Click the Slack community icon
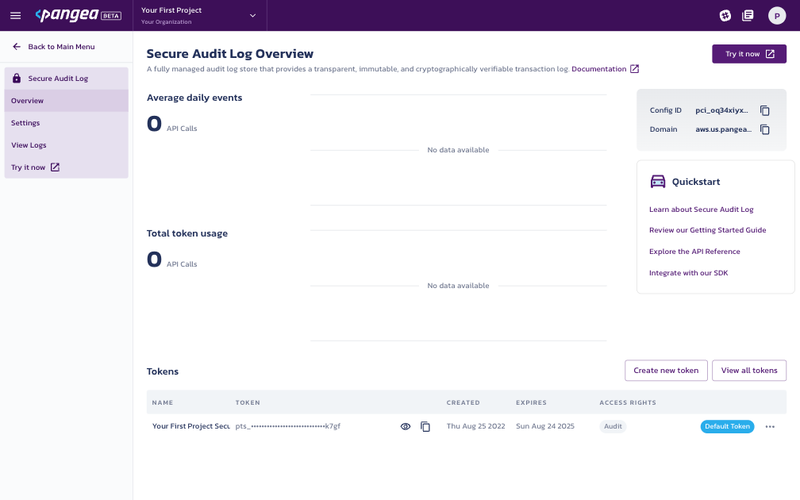This screenshot has width=800, height=500. 725,16
